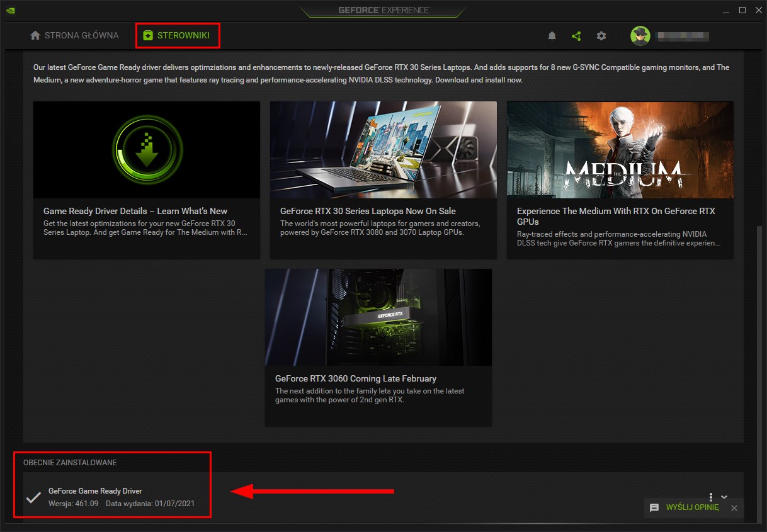This screenshot has width=767, height=532.
Task: Open the Sterowniki (Drivers) tab
Action: (177, 35)
